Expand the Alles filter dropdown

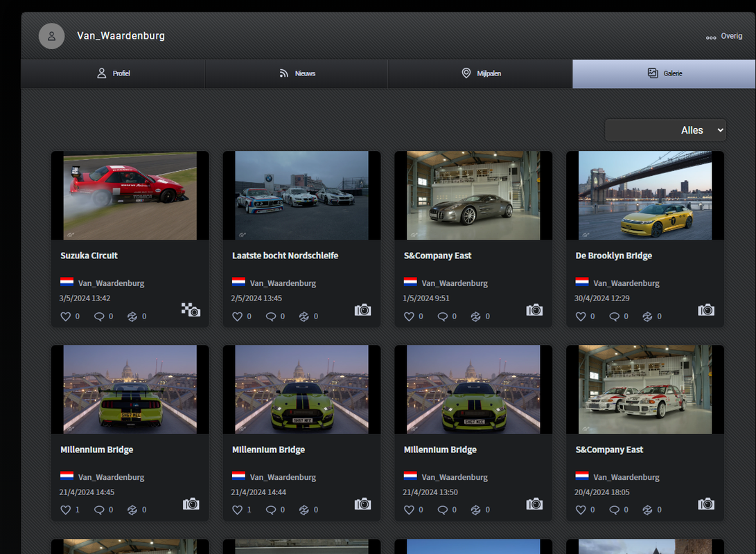point(665,130)
